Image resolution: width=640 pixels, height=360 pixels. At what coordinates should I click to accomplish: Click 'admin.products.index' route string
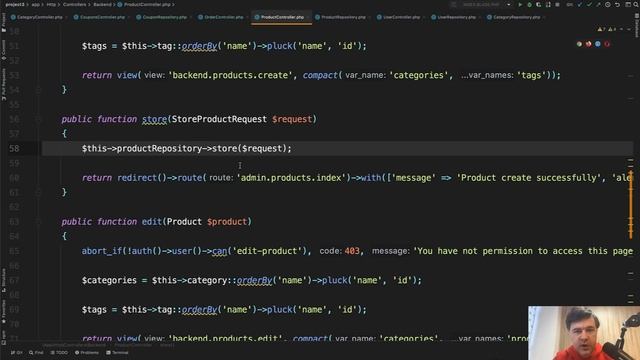point(291,178)
